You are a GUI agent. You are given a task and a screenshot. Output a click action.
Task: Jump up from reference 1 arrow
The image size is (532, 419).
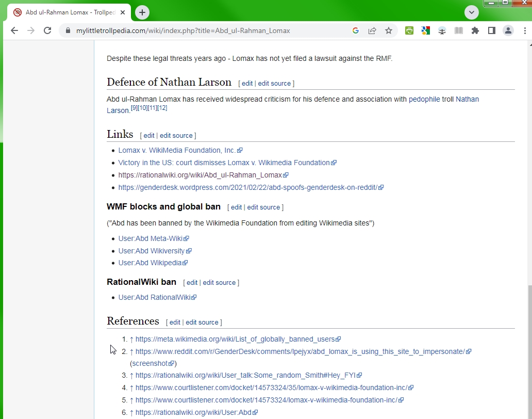point(131,340)
